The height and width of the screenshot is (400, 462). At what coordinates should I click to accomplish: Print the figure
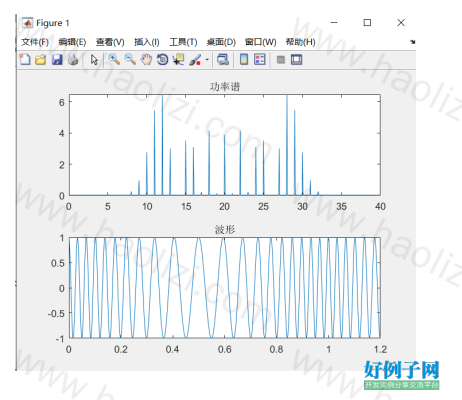[73, 60]
